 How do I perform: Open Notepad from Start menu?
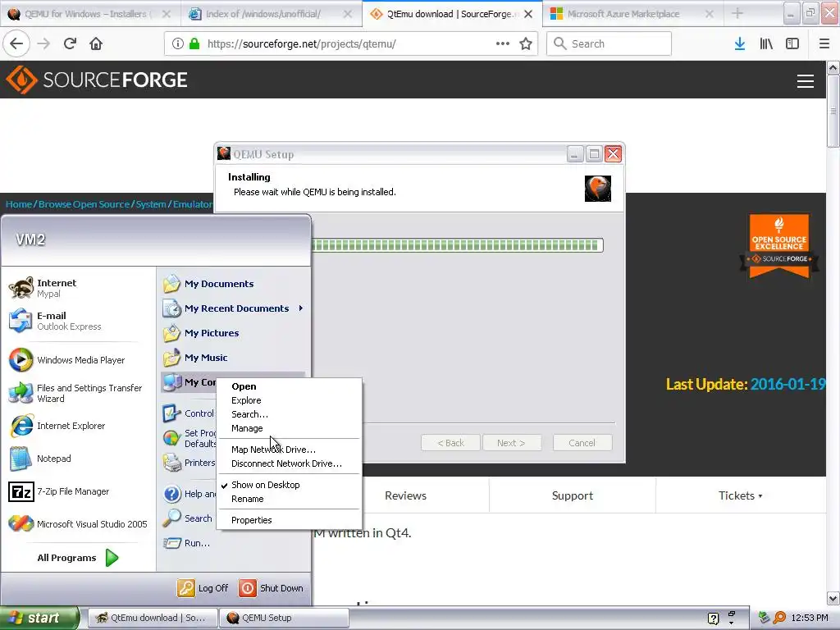pyautogui.click(x=78, y=459)
